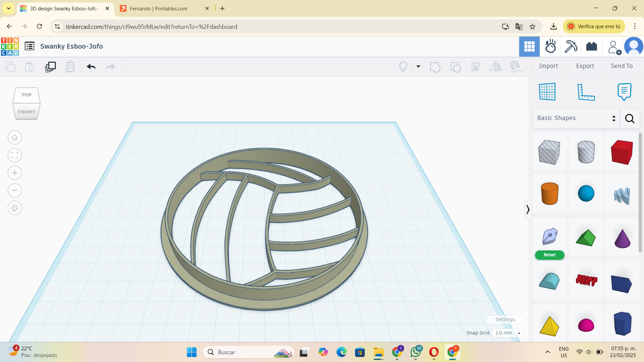Image resolution: width=644 pixels, height=362 pixels.
Task: Pick the orange Cylinder shape
Action: click(549, 193)
